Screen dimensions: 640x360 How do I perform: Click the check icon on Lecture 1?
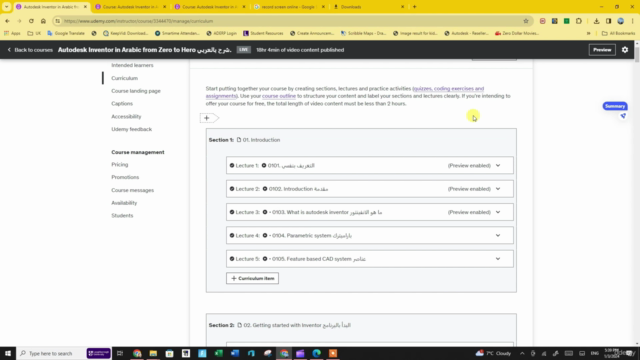point(232,166)
